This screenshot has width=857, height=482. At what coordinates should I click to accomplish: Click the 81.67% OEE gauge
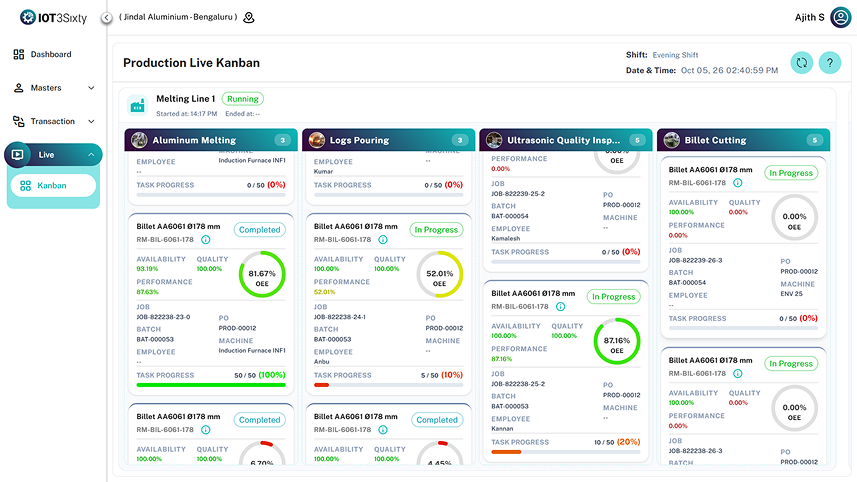point(262,274)
